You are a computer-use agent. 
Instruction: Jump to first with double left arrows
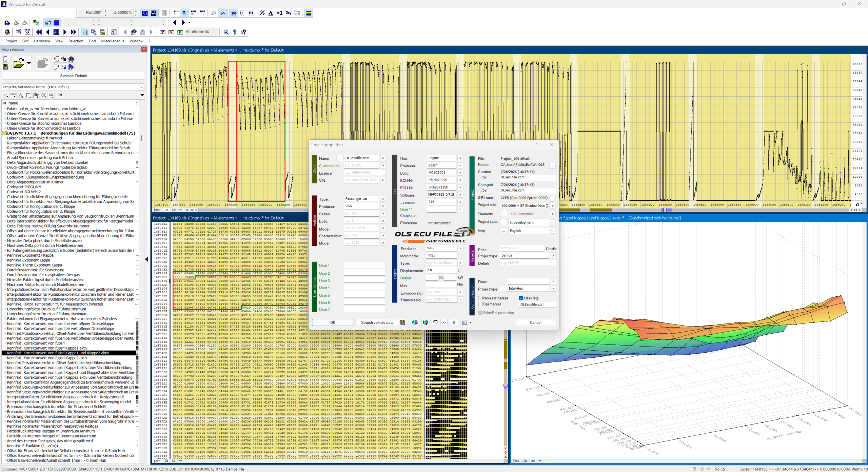click(x=39, y=32)
